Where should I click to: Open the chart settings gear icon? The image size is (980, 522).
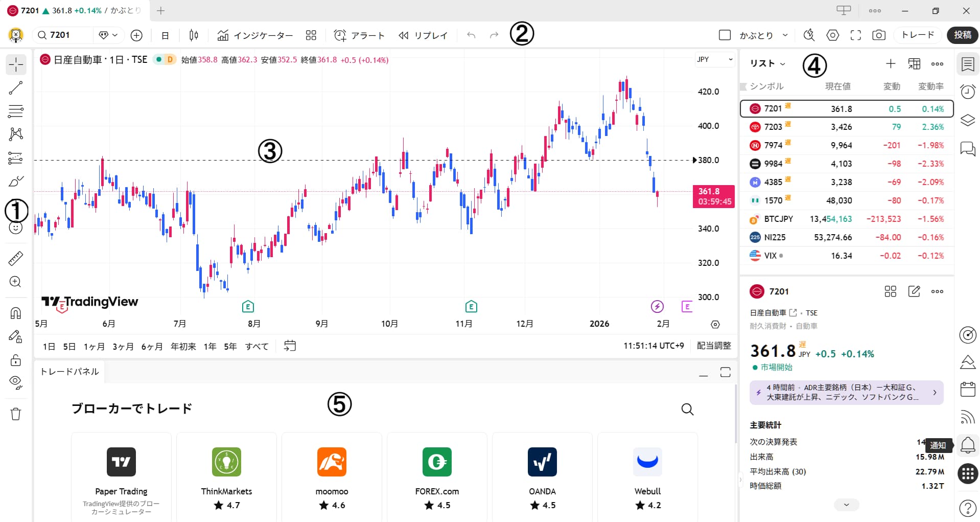click(x=832, y=35)
